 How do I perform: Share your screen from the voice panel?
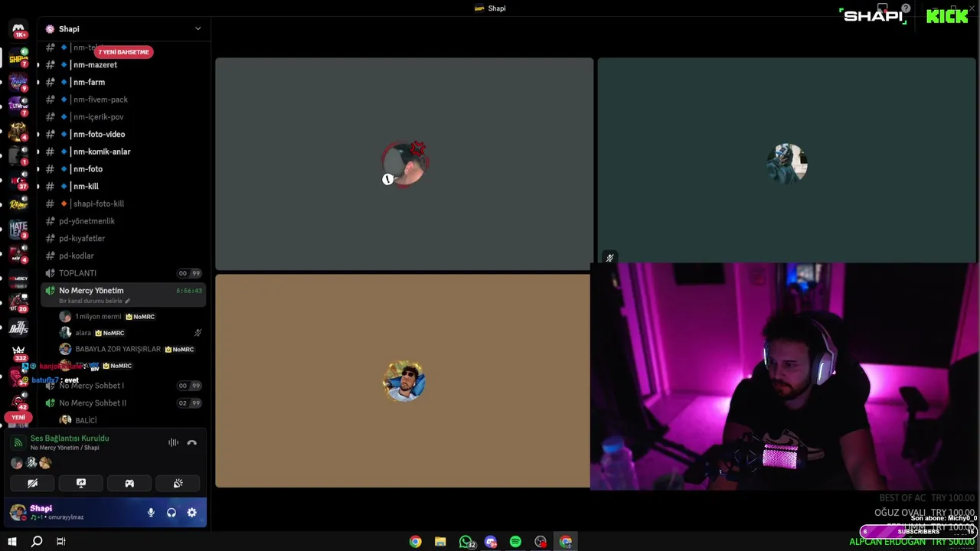click(x=81, y=483)
